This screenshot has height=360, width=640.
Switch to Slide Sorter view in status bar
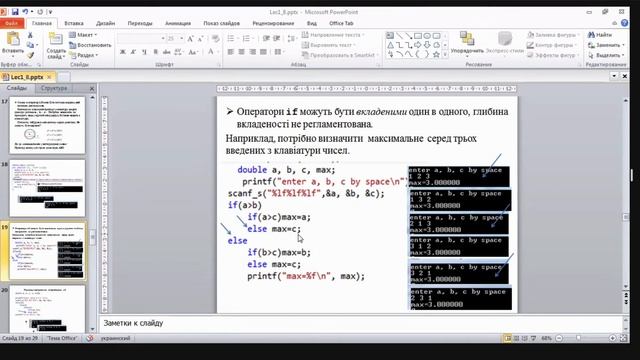point(516,338)
